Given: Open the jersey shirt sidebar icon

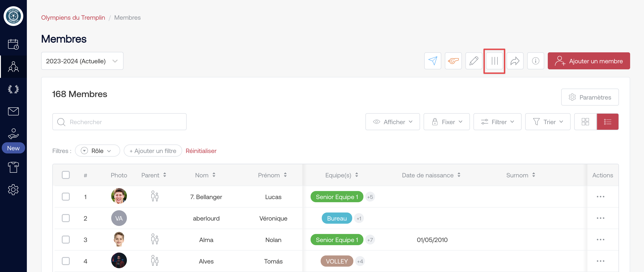Looking at the screenshot, I should coord(13,167).
